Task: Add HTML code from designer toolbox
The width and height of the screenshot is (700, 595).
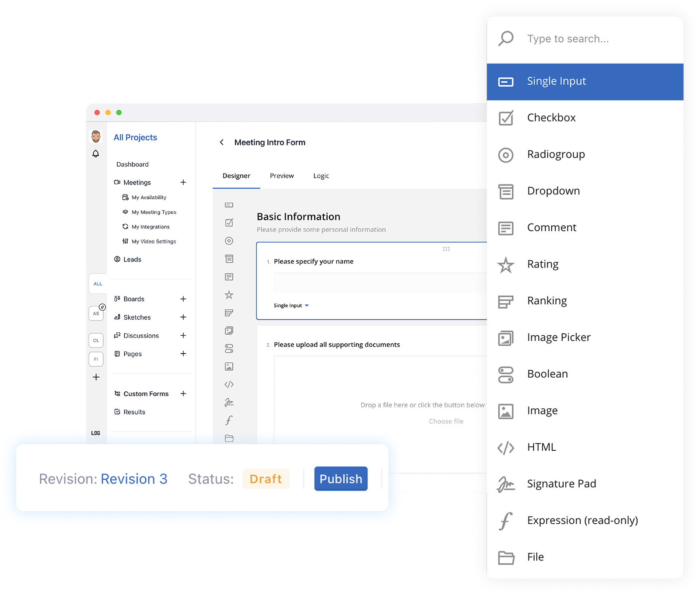Action: pos(229,384)
